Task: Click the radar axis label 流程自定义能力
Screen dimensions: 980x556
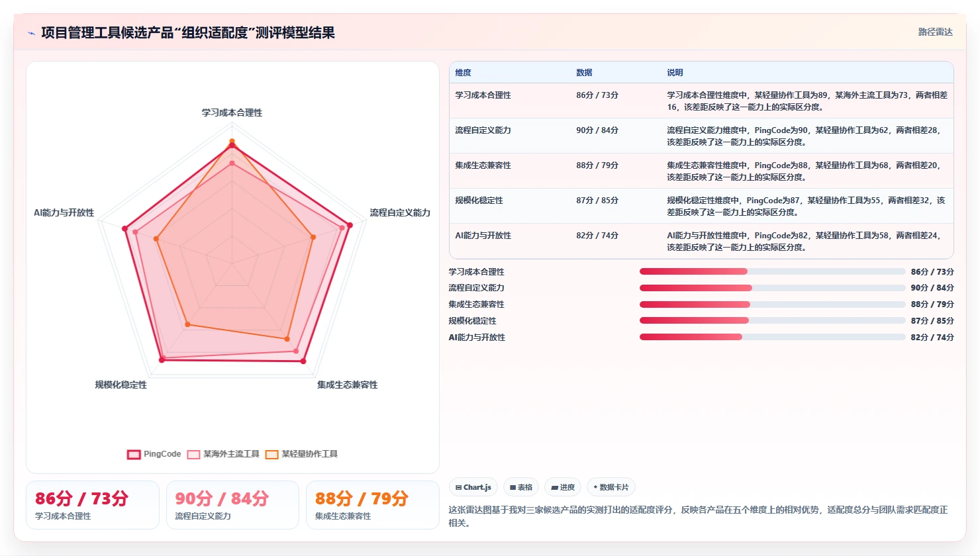Action: point(400,212)
